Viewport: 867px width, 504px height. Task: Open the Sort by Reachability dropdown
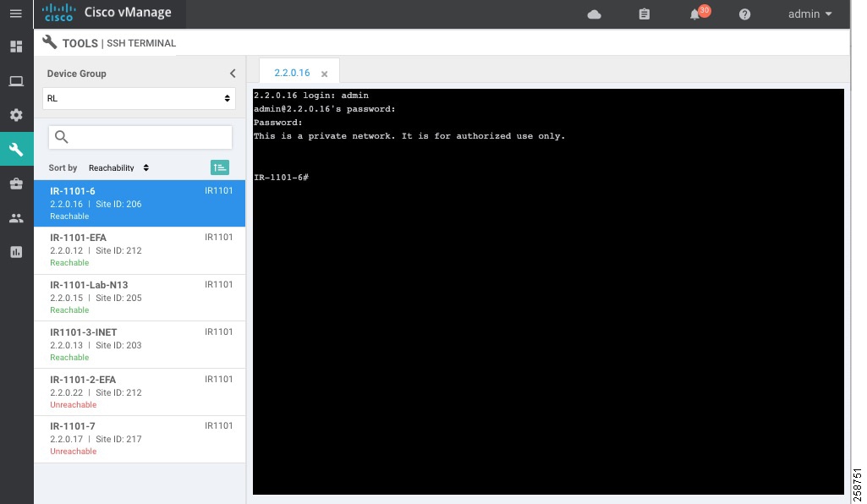[118, 167]
